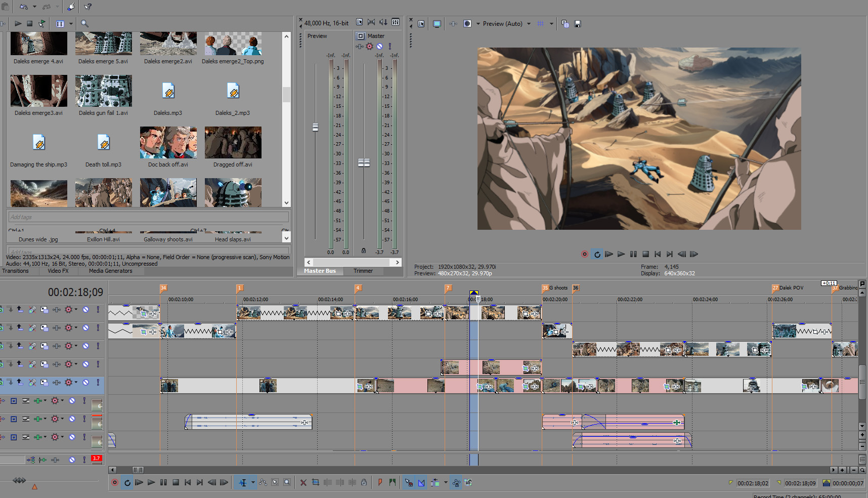Click the Dim Output speaker icon
The height and width of the screenshot is (498, 868).
click(383, 22)
